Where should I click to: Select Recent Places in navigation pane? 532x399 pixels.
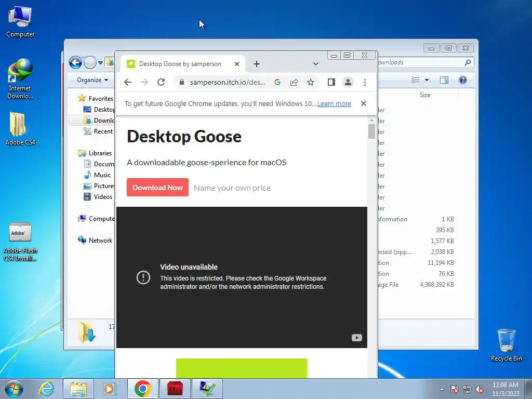click(99, 131)
